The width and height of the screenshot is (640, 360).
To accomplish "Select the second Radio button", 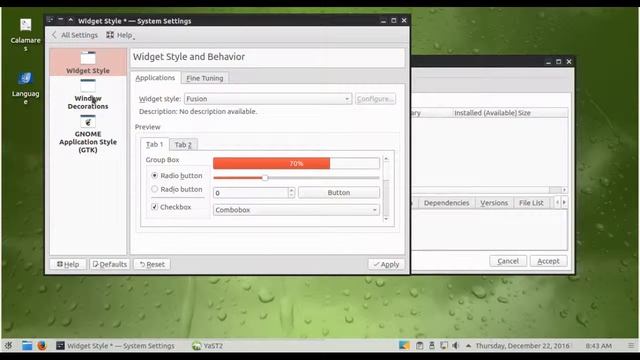I will [177, 189].
